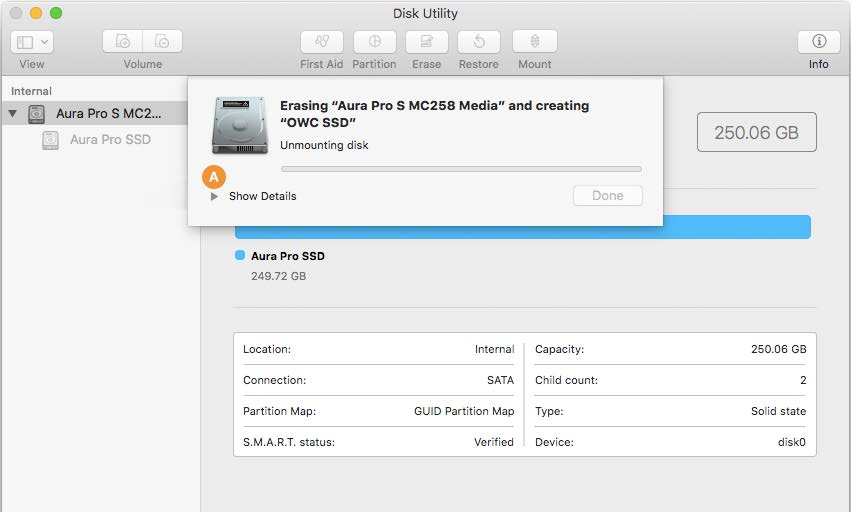
Task: Click the S.M.A.R.T. status Verified value
Action: click(494, 442)
